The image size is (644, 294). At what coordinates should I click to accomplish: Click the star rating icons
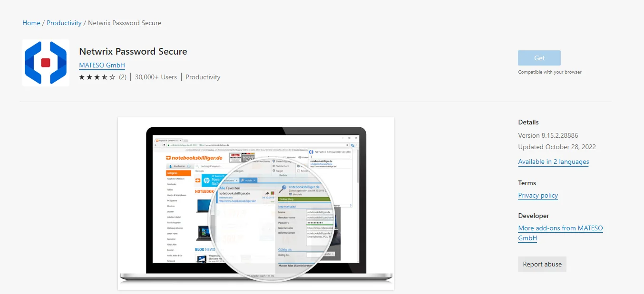click(97, 77)
